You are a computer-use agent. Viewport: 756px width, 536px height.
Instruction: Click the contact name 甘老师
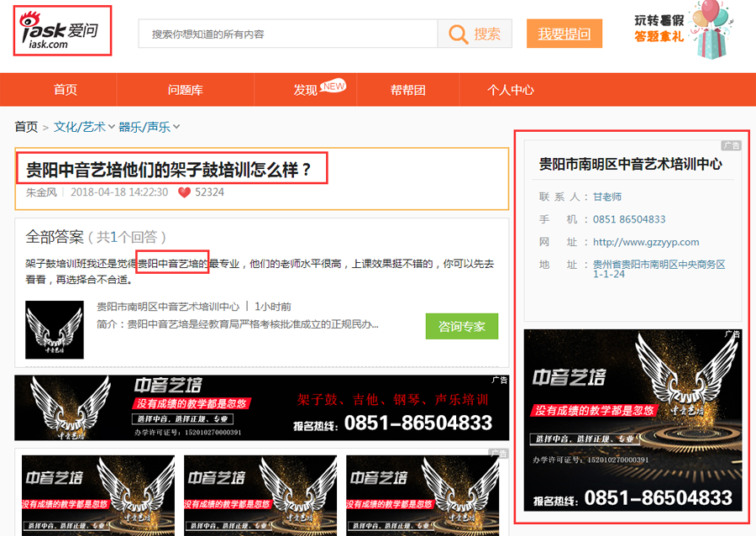[607, 197]
